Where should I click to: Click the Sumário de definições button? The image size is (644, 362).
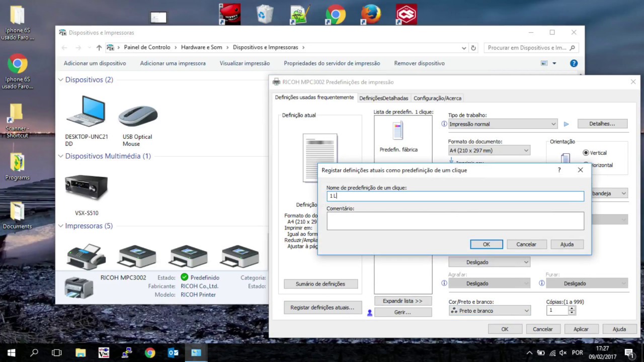pos(320,284)
